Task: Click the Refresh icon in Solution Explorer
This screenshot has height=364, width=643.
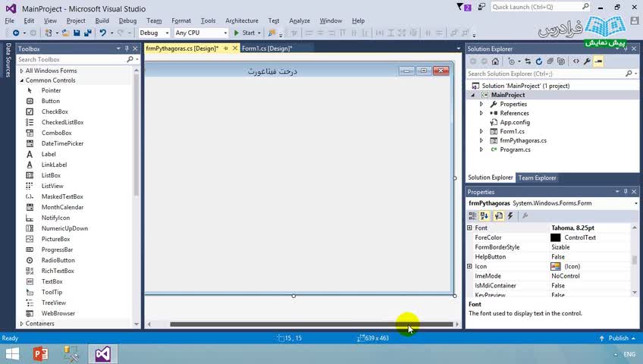Action: pos(539,61)
